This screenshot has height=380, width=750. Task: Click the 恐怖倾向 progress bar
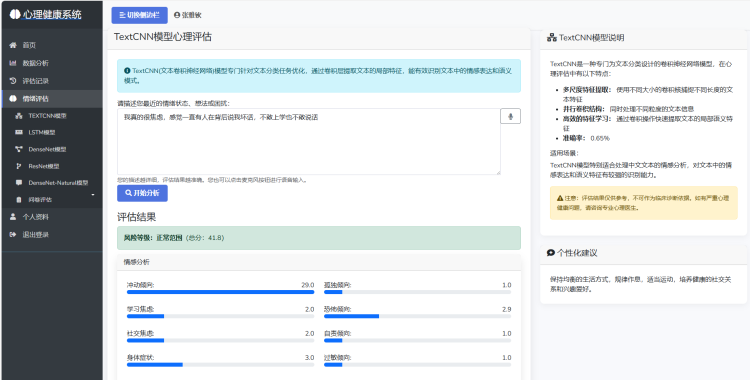tap(418, 316)
